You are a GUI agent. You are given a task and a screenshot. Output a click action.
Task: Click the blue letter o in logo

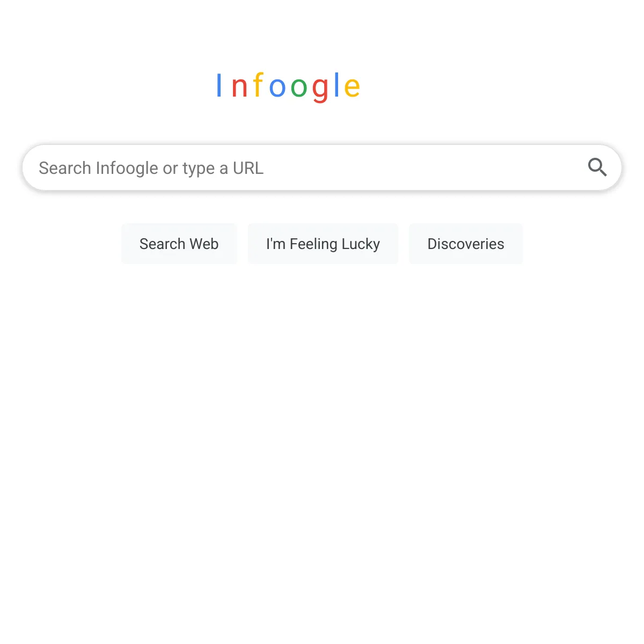[277, 87]
